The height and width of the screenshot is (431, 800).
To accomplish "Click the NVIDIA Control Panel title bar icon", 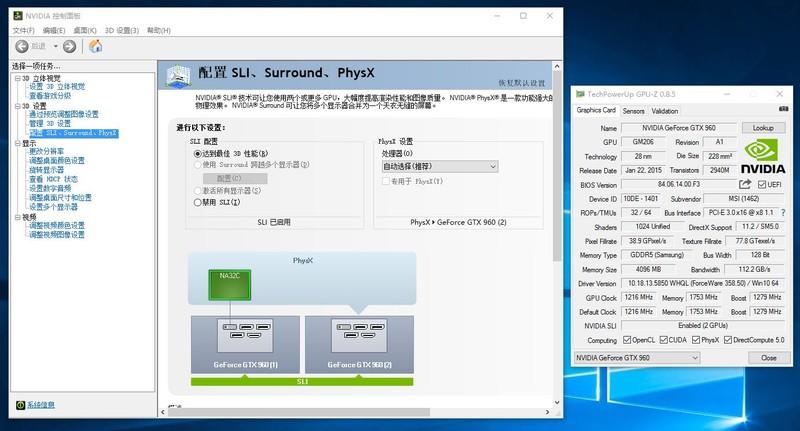I will pyautogui.click(x=18, y=16).
